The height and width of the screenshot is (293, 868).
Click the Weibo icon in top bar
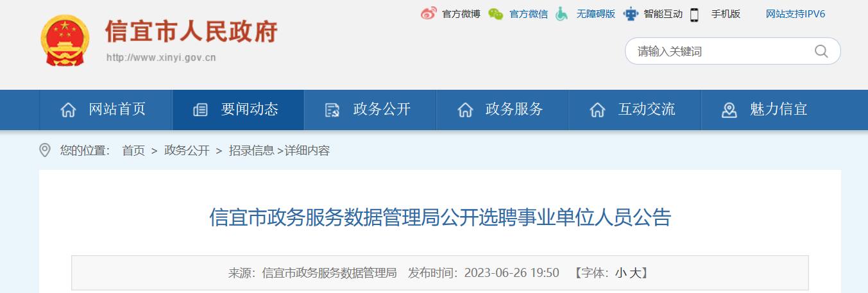tap(429, 13)
